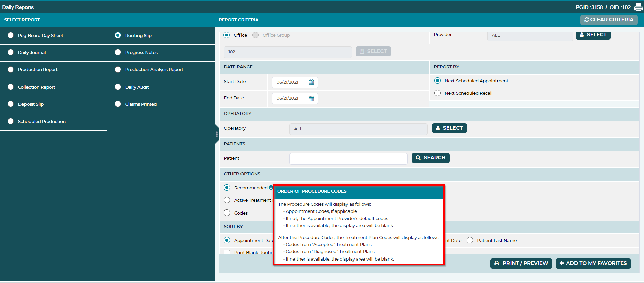Click the office Select button

coord(373,51)
